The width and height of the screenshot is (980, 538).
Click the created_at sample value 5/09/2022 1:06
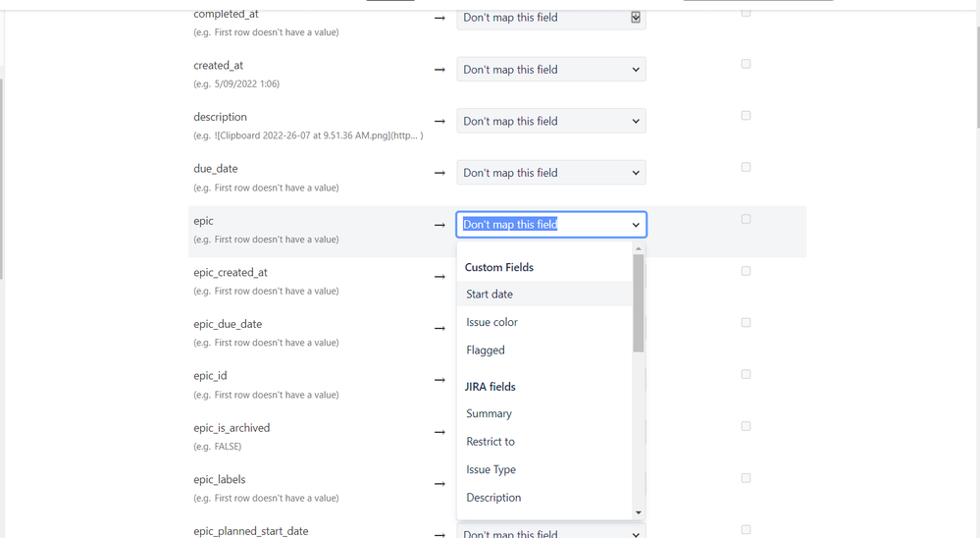point(246,83)
